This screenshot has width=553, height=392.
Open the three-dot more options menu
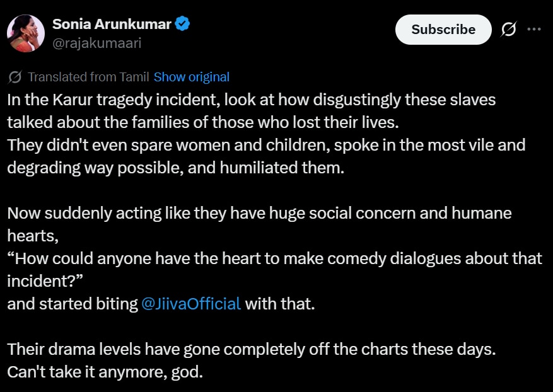pos(533,29)
